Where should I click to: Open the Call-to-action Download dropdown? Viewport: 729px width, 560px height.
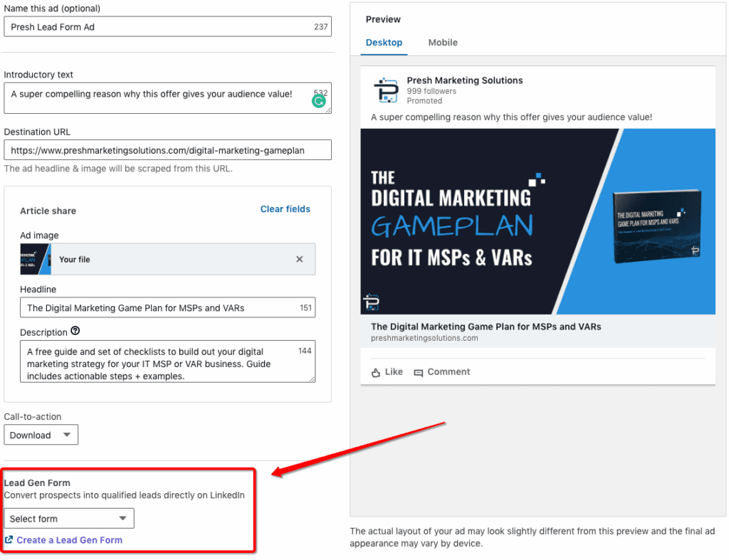pyautogui.click(x=41, y=435)
